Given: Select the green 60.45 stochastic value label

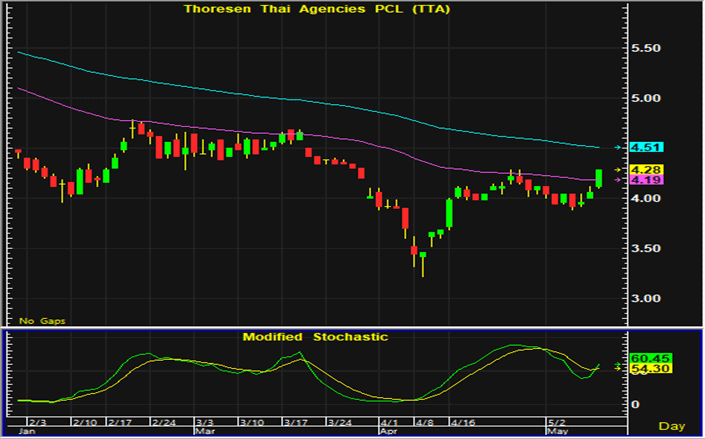Looking at the screenshot, I should [648, 359].
